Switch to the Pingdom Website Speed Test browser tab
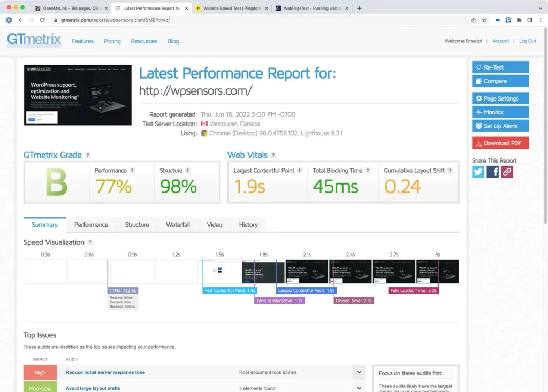Viewport: 548px width, 392px height. click(x=232, y=9)
